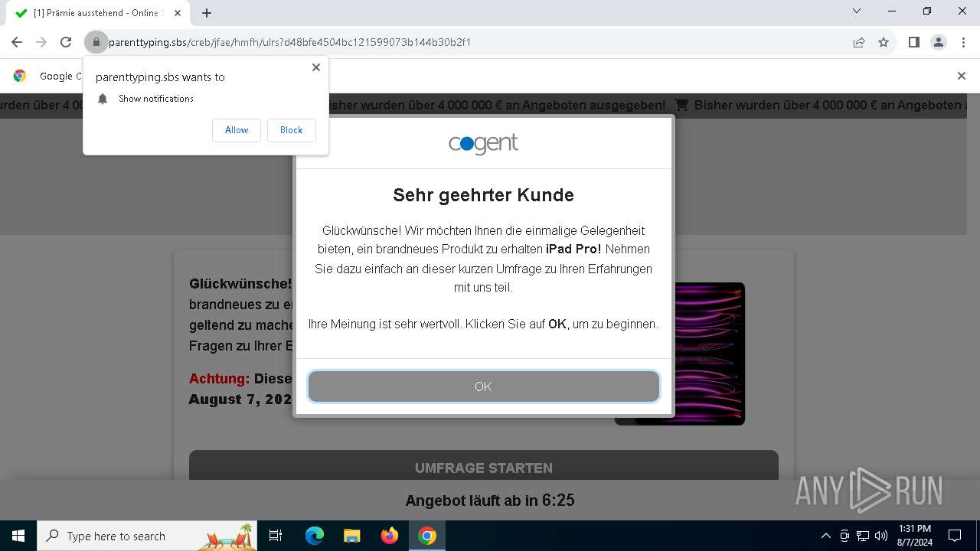The image size is (980, 551).
Task: Click the OK button in dialog
Action: point(483,386)
